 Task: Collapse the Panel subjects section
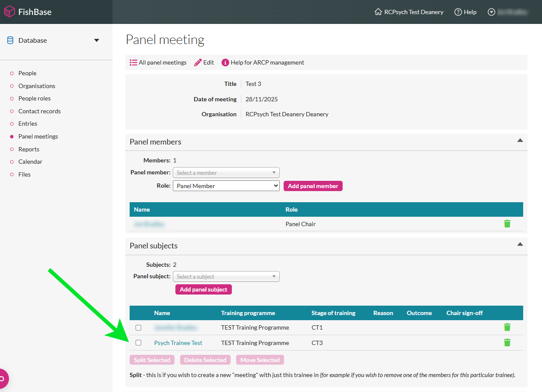tap(520, 244)
